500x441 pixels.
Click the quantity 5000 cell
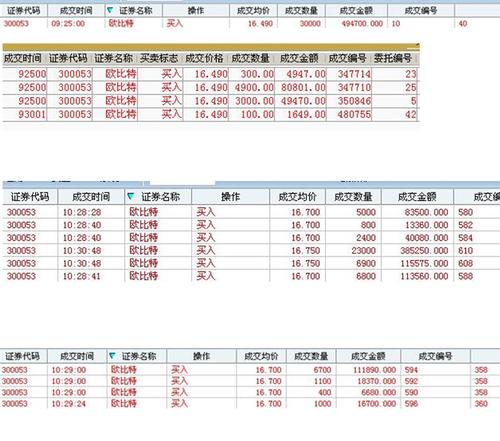pos(366,212)
